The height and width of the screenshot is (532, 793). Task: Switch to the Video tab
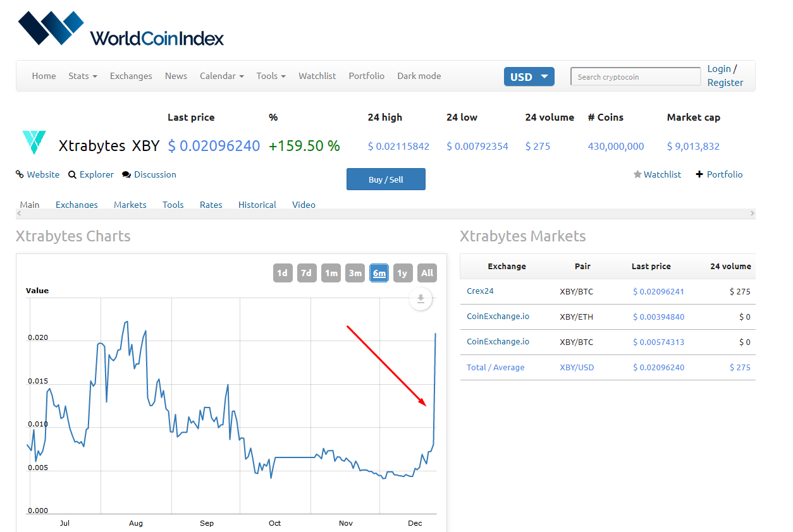click(x=304, y=205)
